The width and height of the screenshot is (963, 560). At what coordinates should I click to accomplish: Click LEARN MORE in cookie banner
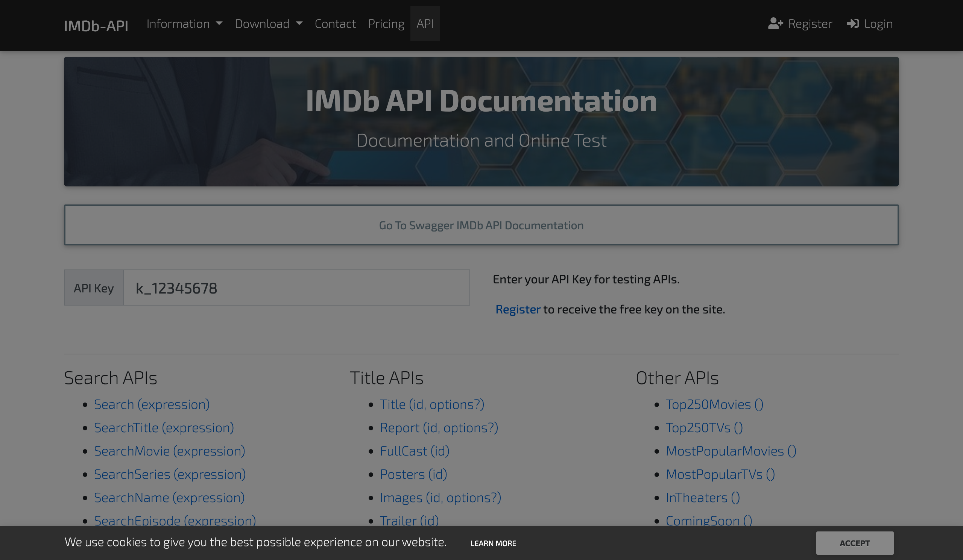point(493,543)
